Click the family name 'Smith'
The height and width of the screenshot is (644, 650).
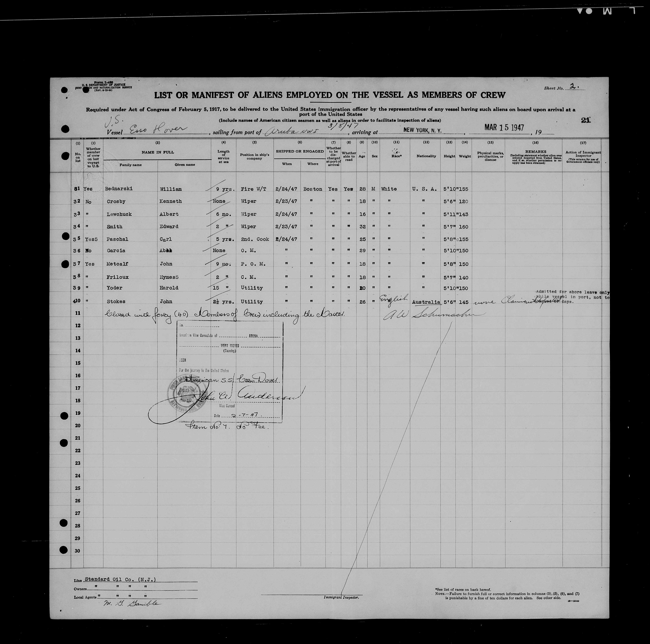[x=114, y=227]
